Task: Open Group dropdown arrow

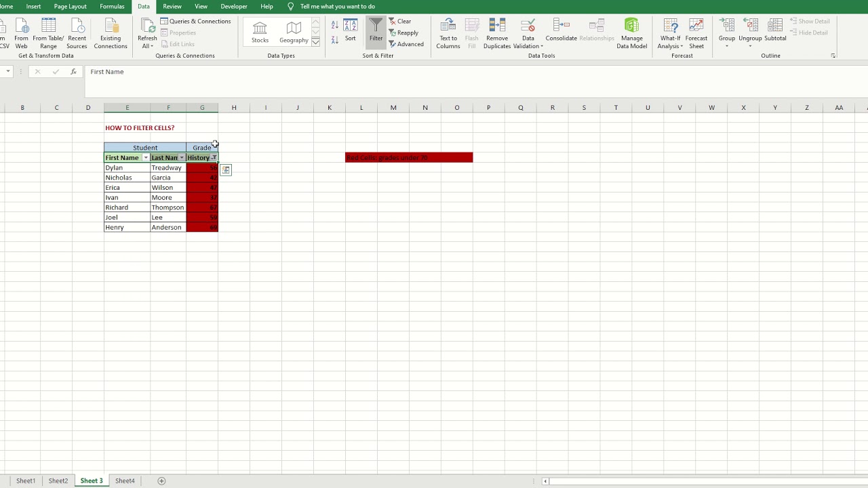Action: 727,46
